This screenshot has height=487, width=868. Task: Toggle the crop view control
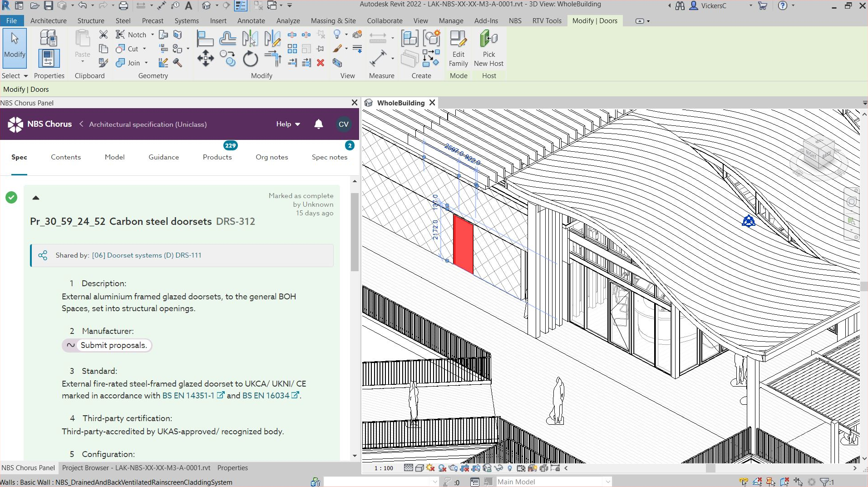point(465,468)
